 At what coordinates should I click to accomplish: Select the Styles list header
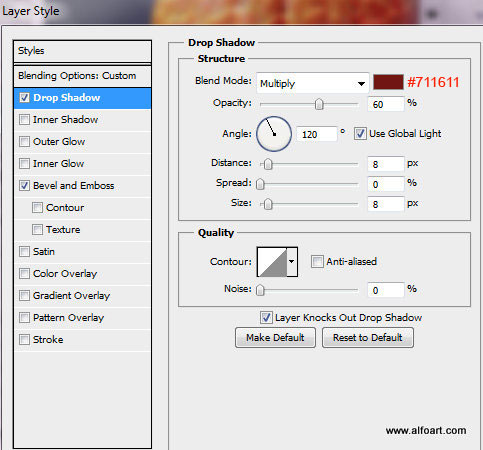coord(83,51)
